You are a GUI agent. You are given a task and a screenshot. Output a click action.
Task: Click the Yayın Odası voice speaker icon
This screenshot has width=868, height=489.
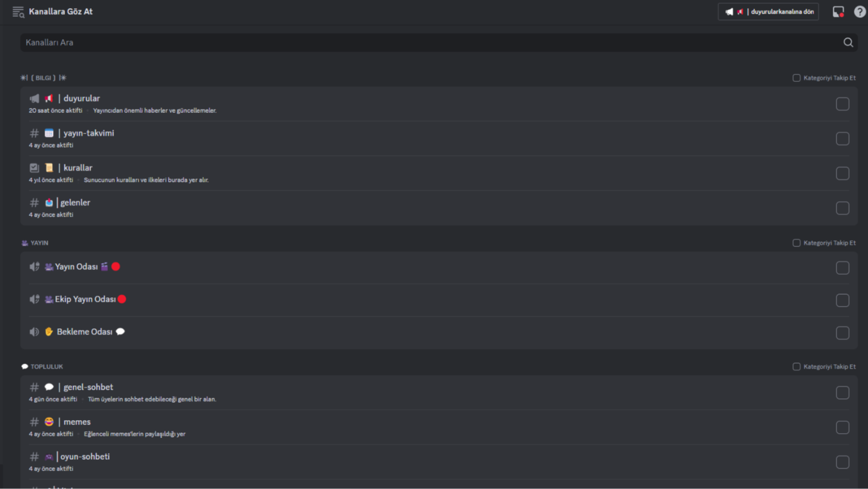[35, 267]
